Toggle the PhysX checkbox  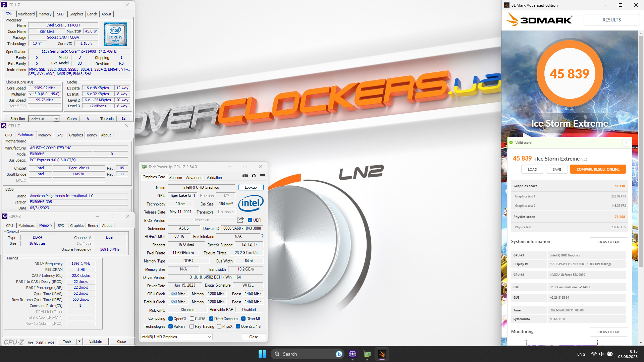pyautogui.click(x=219, y=326)
